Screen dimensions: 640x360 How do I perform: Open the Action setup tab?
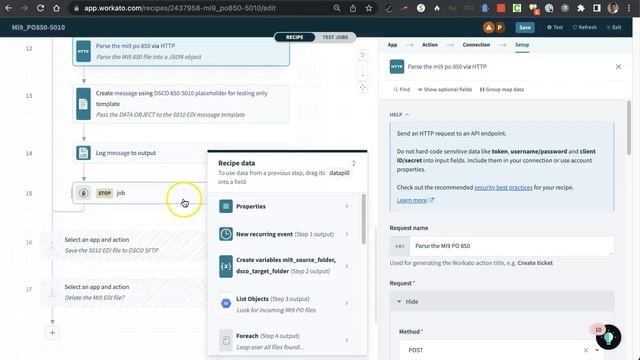coord(430,45)
